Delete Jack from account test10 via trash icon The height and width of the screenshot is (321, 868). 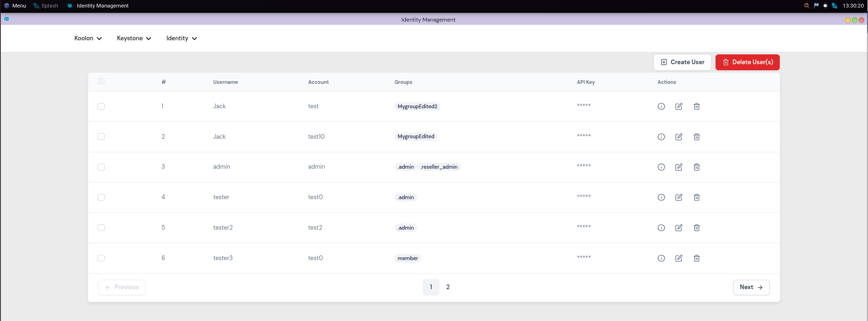click(x=697, y=137)
